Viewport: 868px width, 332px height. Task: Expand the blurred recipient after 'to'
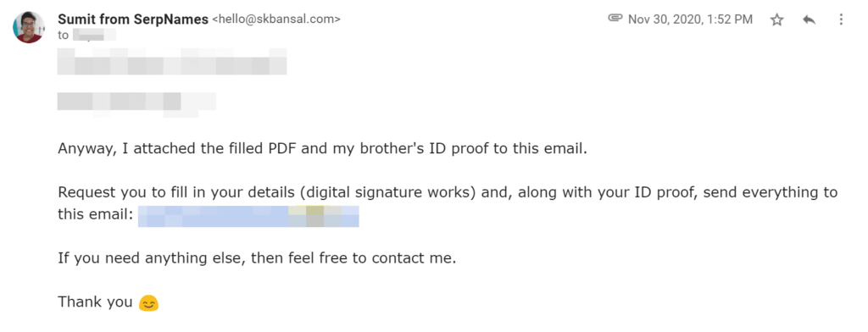[x=94, y=36]
